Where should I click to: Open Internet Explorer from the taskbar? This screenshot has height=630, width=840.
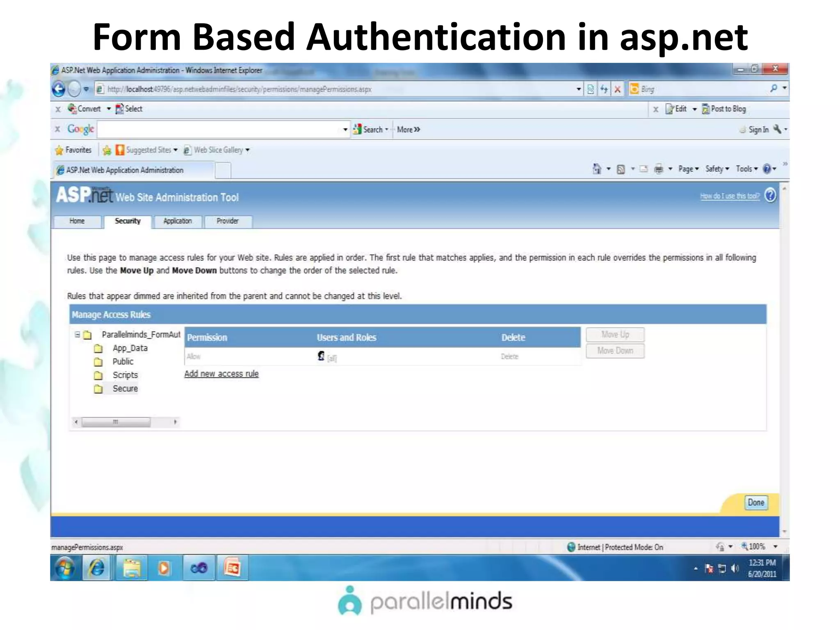click(97, 568)
